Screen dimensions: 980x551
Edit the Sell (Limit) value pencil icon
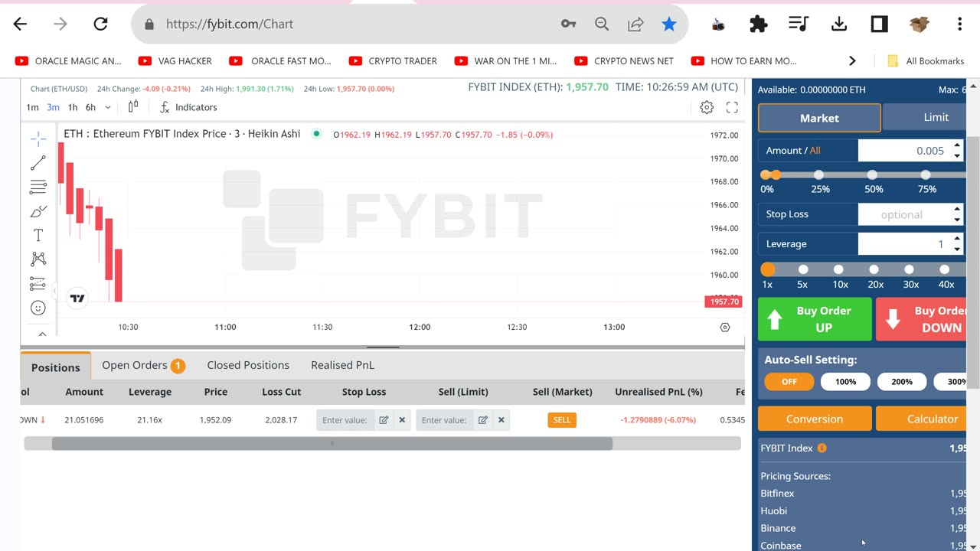pos(483,420)
